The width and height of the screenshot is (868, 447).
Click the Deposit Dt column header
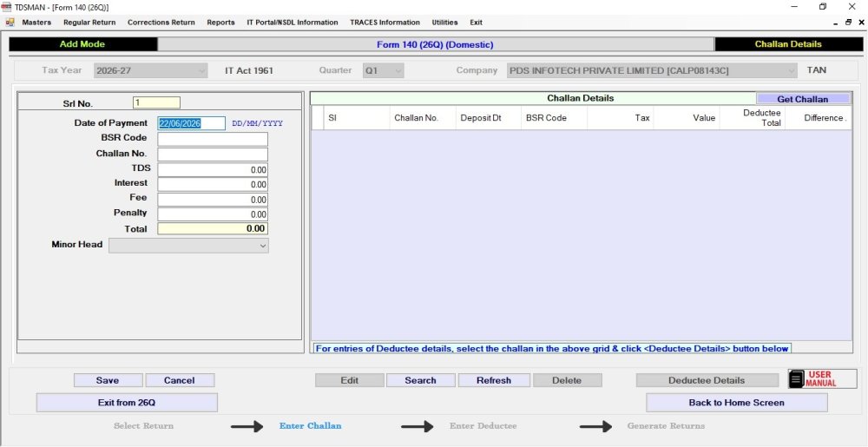tap(488, 118)
